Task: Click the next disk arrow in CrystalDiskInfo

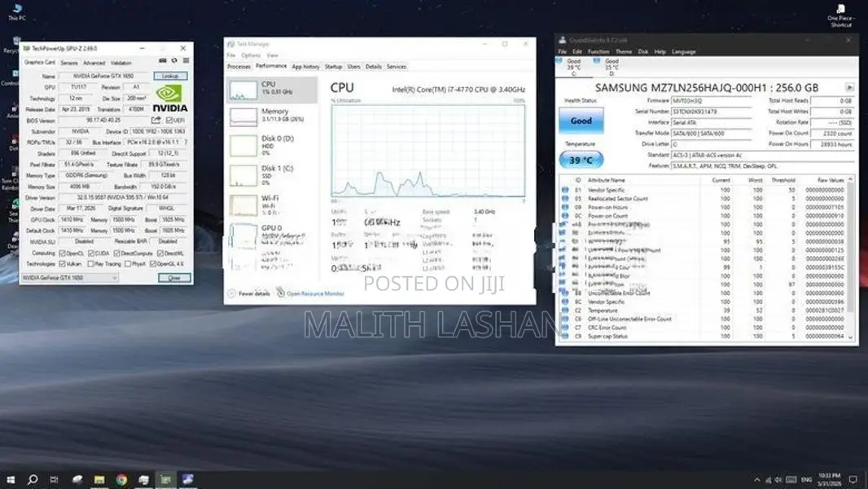Action: (x=850, y=87)
